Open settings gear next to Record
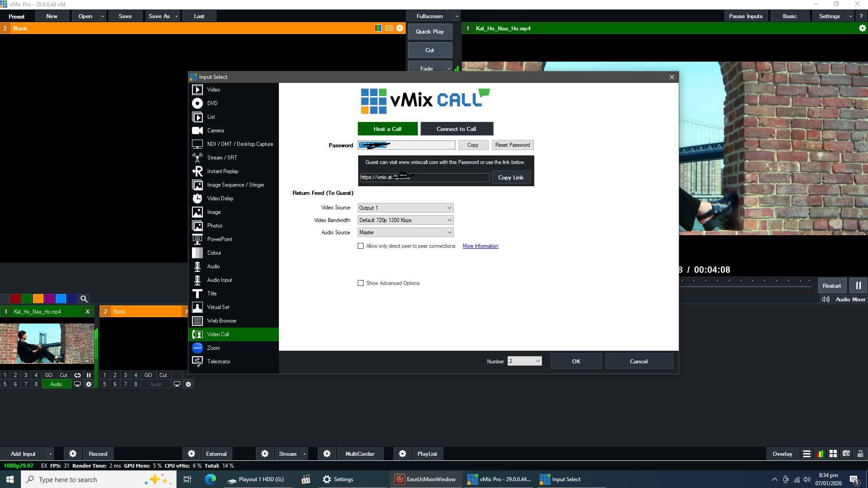This screenshot has height=488, width=868. [73, 454]
